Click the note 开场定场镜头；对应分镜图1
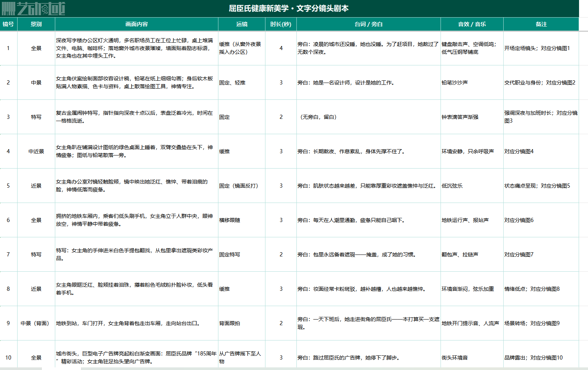This screenshot has width=588, height=370. [541, 48]
